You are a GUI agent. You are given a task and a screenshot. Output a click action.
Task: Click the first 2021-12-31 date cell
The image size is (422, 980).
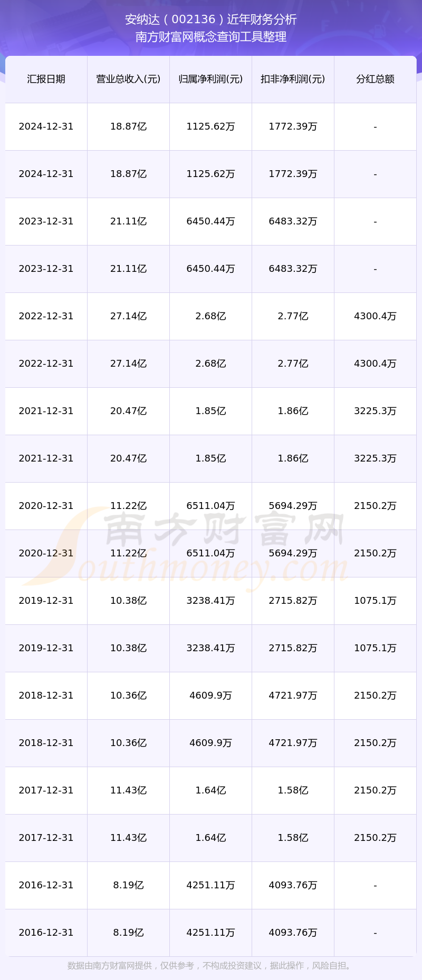pos(46,411)
